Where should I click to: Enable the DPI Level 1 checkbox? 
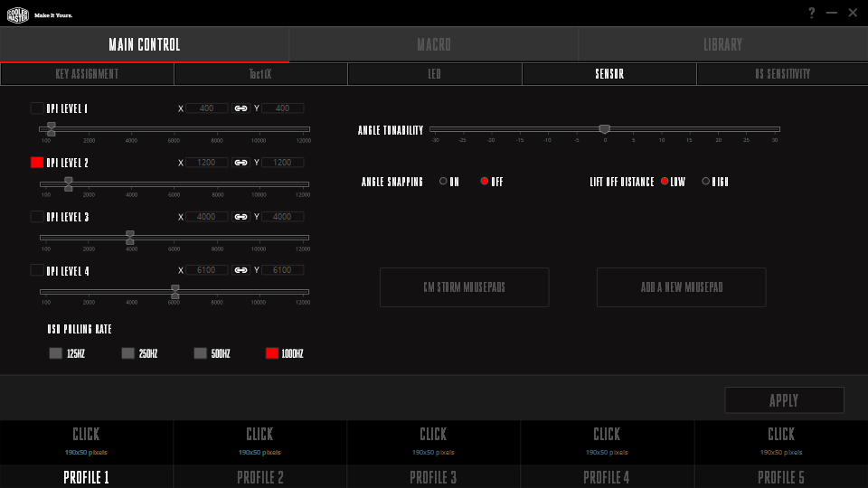coord(36,108)
